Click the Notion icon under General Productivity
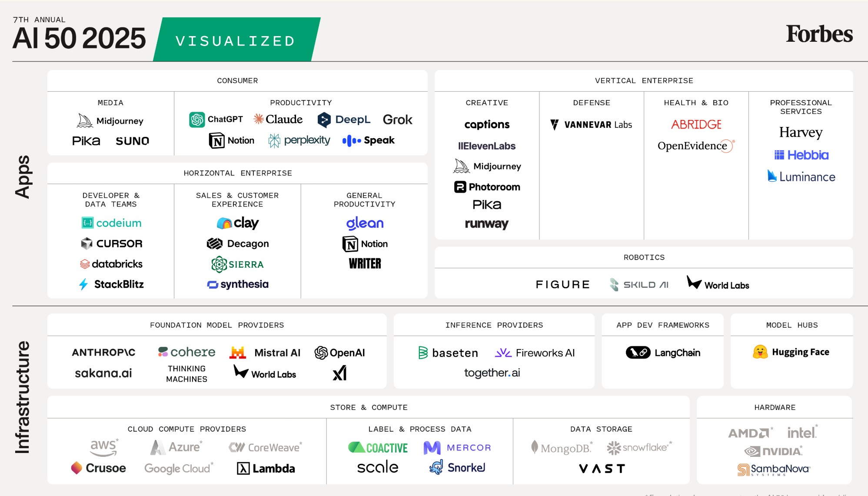The image size is (868, 496). tap(350, 244)
